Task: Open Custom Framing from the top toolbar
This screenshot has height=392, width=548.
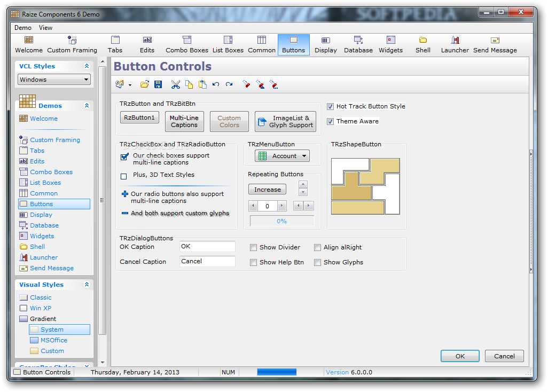Action: (x=72, y=45)
